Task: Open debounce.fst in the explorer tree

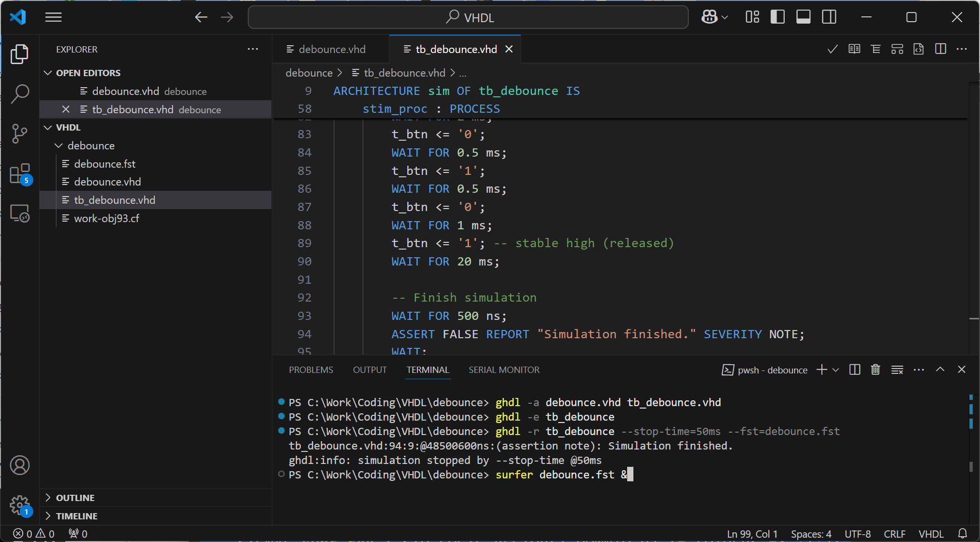Action: [x=105, y=164]
